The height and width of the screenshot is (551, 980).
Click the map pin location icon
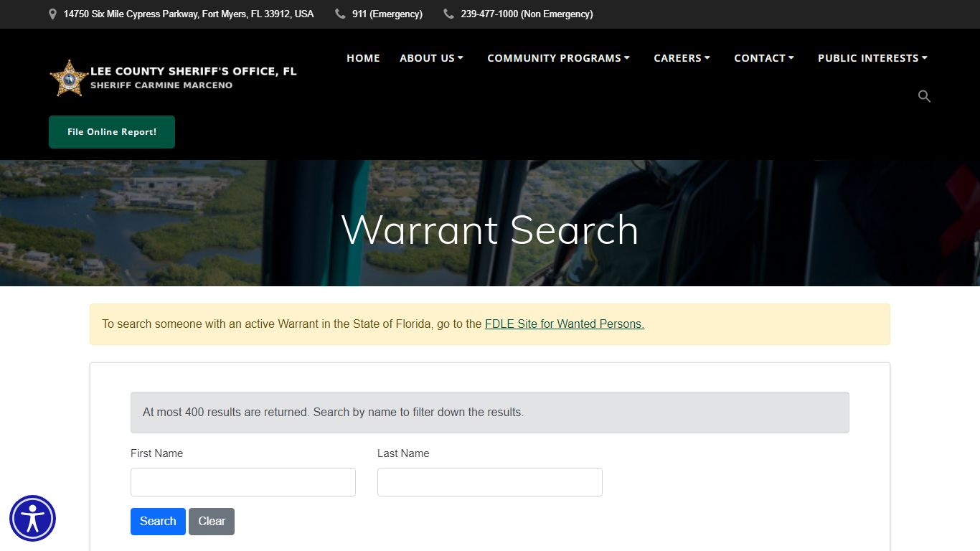point(52,14)
